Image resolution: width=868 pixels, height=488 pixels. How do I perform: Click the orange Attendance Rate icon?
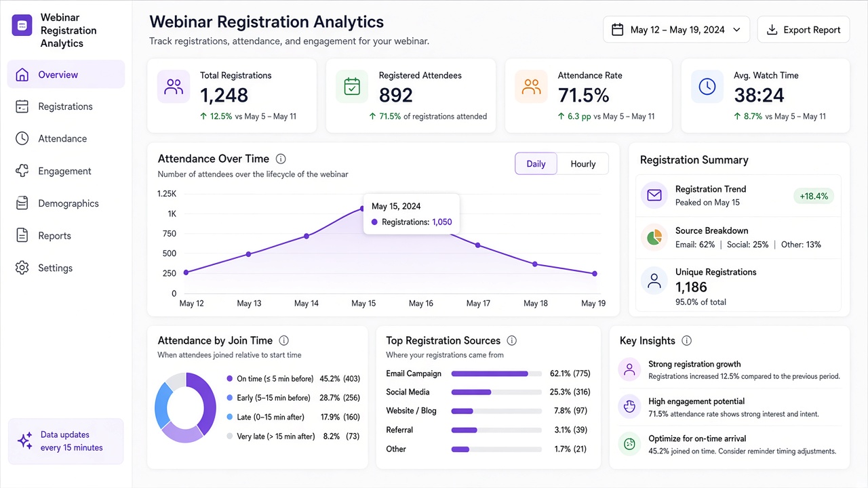(531, 87)
